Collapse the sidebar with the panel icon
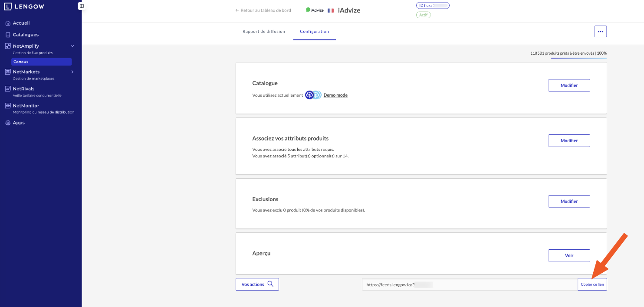The width and height of the screenshot is (644, 307). pyautogui.click(x=82, y=6)
